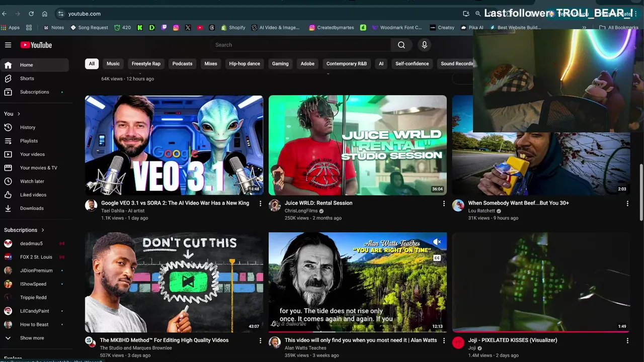Expand the Subscriptions section chevron

43,230
